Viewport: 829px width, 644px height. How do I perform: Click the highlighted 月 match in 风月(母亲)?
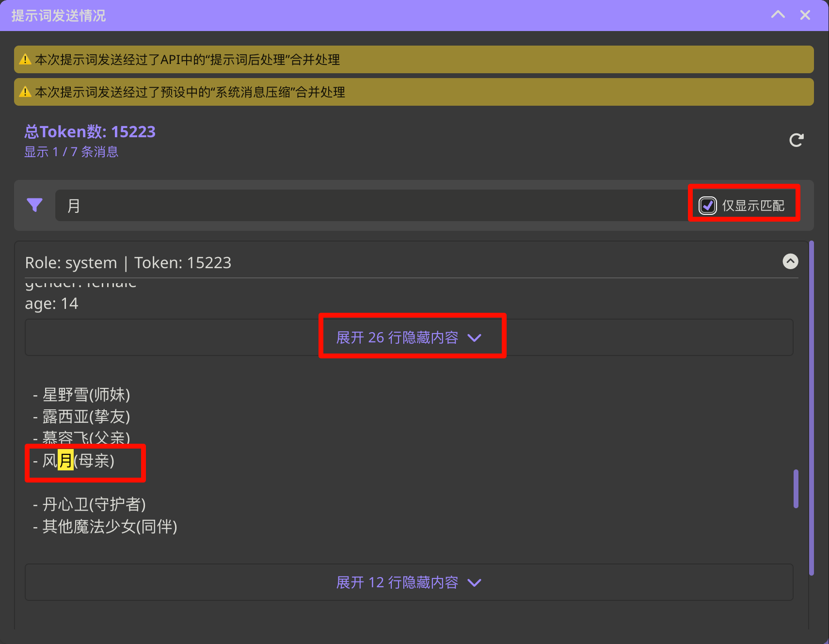(65, 460)
